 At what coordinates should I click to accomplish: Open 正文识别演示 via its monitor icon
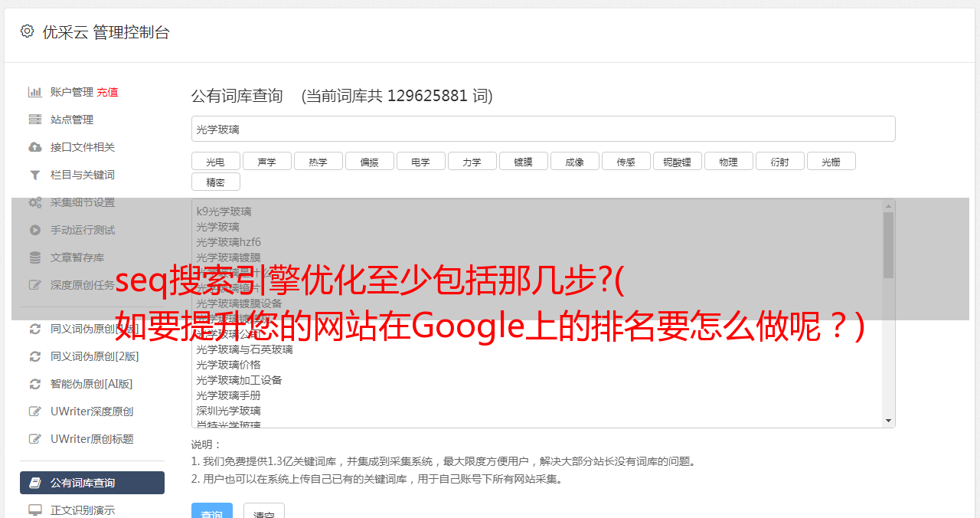(35, 510)
